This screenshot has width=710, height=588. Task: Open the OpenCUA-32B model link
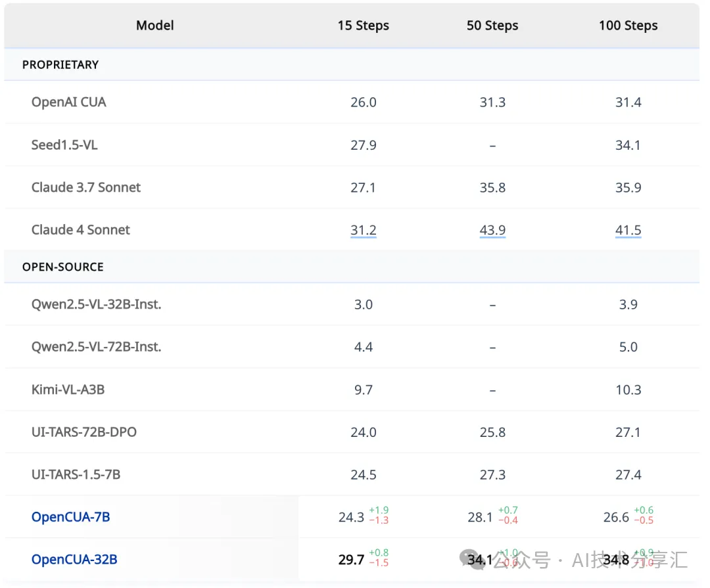tap(74, 560)
